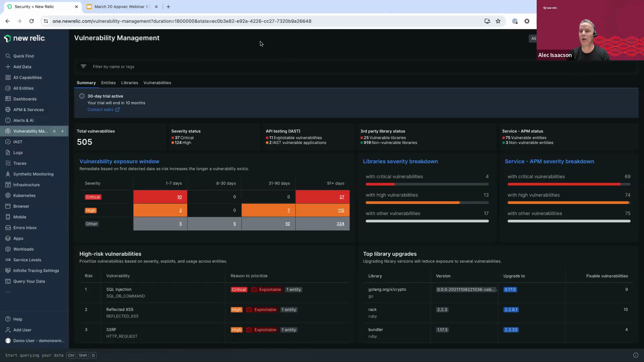Click the Add Data plus icon
Image resolution: width=644 pixels, height=362 pixels.
click(8, 67)
